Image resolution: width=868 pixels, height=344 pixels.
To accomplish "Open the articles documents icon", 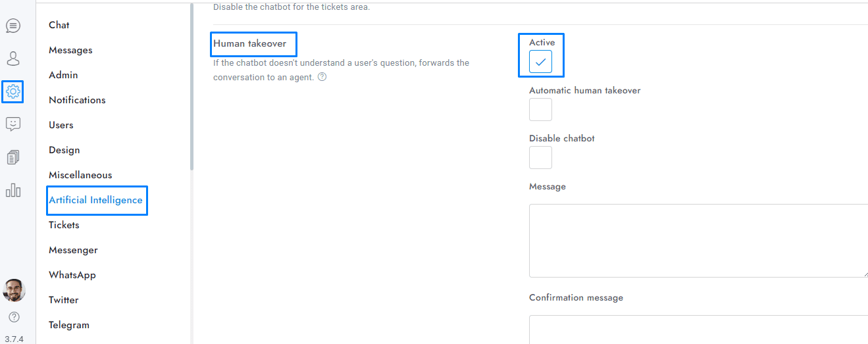I will [13, 157].
